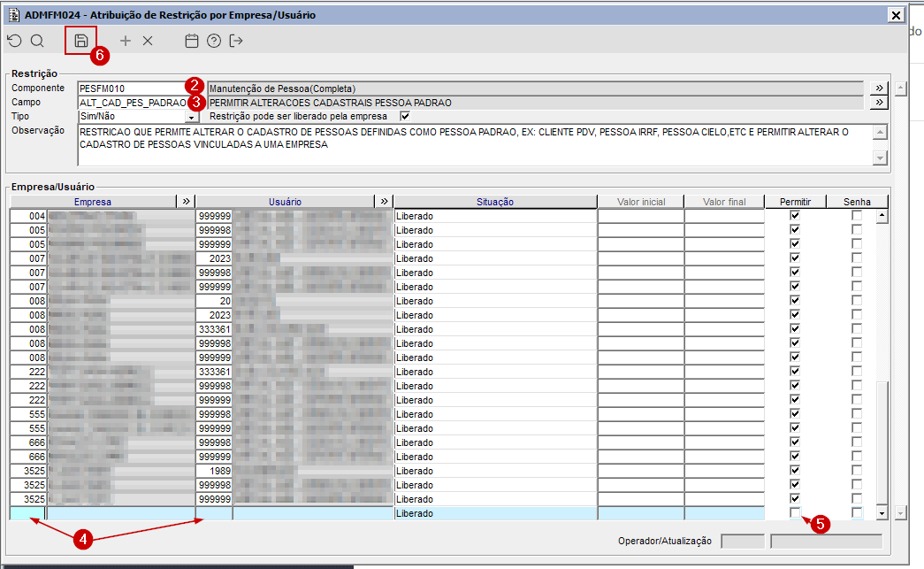Select usuário code 1989 in row 3525
924x569 pixels.
tap(214, 471)
